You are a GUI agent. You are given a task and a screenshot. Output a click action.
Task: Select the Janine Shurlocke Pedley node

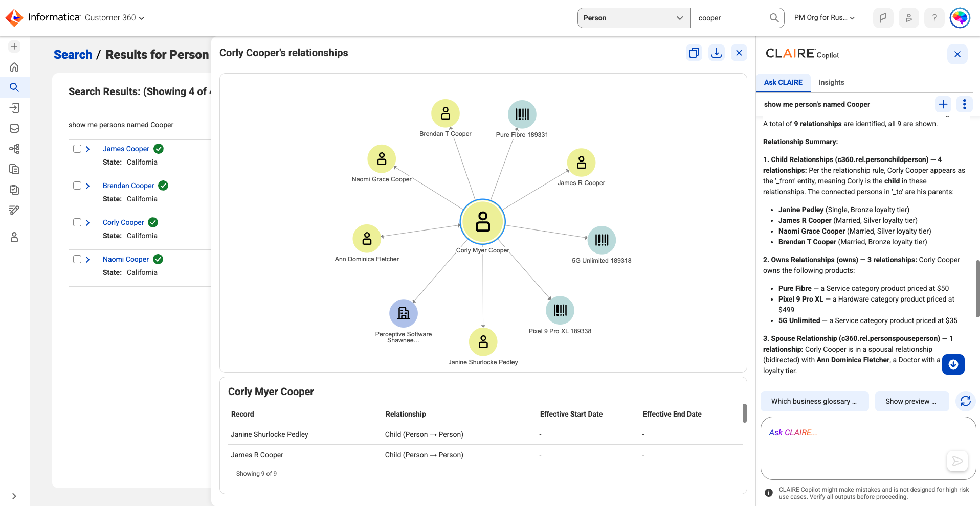[483, 342]
